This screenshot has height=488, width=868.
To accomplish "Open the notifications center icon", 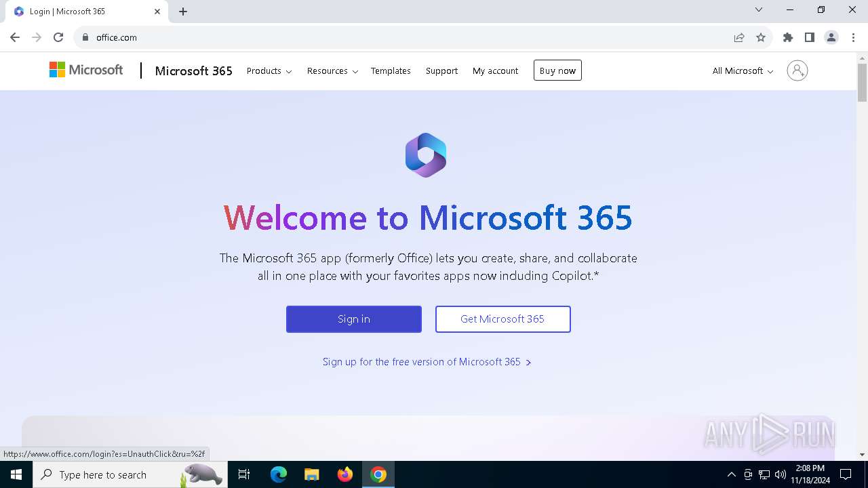I will (x=846, y=474).
